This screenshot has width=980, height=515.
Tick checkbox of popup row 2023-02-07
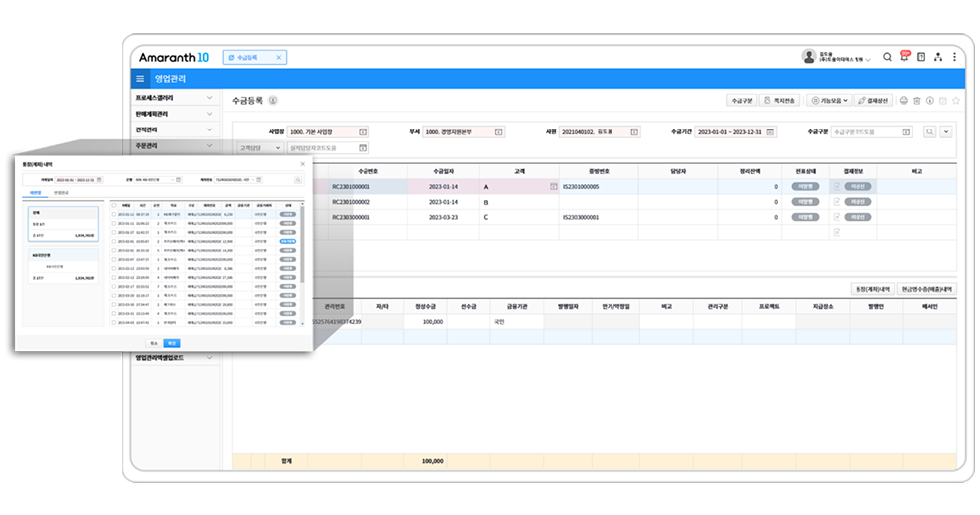(x=114, y=259)
